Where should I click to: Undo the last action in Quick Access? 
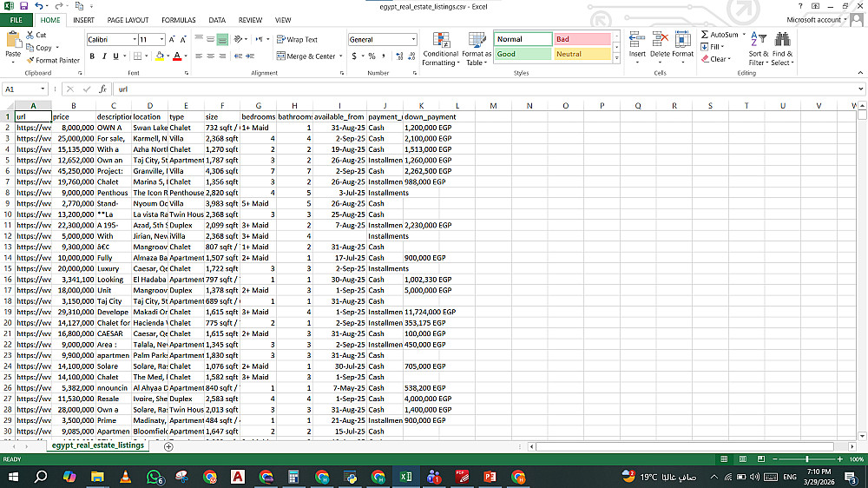(39, 6)
